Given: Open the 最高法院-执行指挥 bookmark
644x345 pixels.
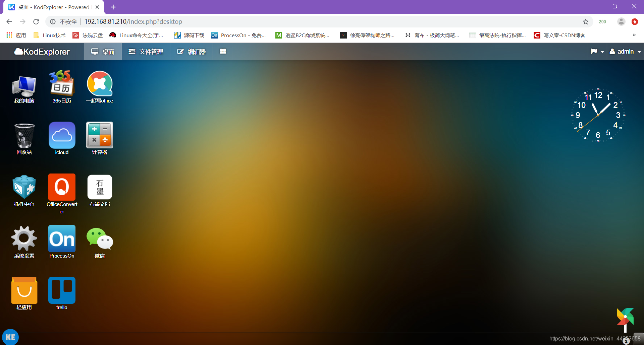Looking at the screenshot, I should click(497, 35).
